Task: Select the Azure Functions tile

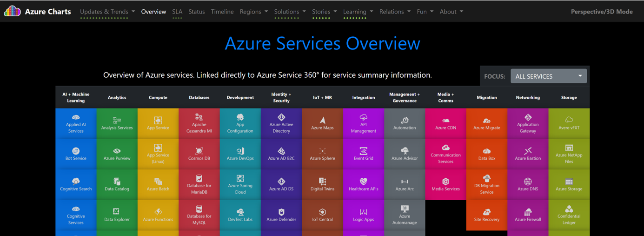Action: pyautogui.click(x=158, y=216)
